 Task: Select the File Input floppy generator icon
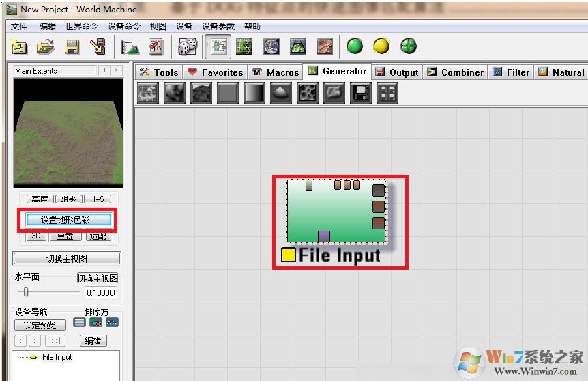pos(361,93)
